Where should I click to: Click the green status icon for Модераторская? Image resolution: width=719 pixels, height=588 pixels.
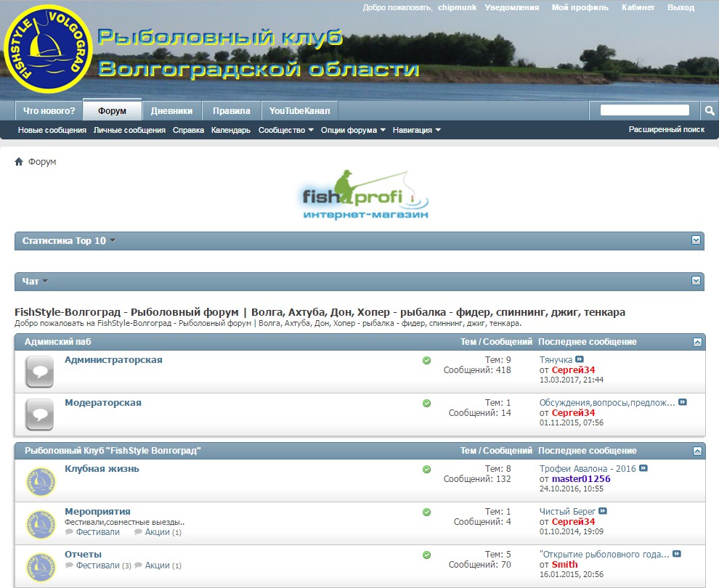[x=426, y=404]
